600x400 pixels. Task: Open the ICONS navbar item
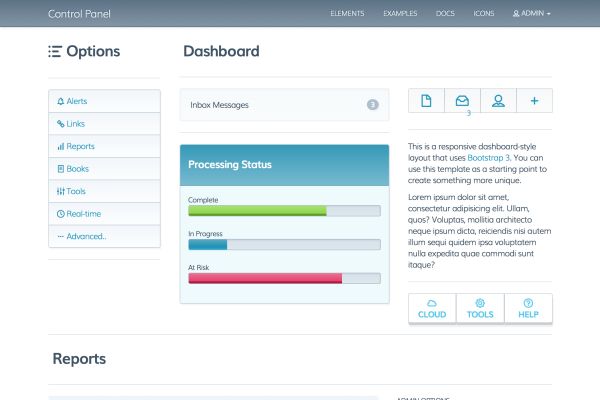(x=484, y=13)
